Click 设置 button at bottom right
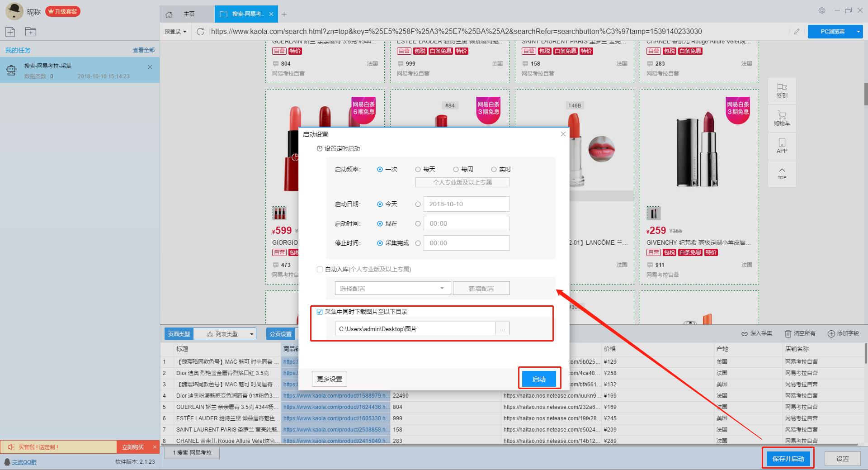The height and width of the screenshot is (470, 868). coord(842,458)
